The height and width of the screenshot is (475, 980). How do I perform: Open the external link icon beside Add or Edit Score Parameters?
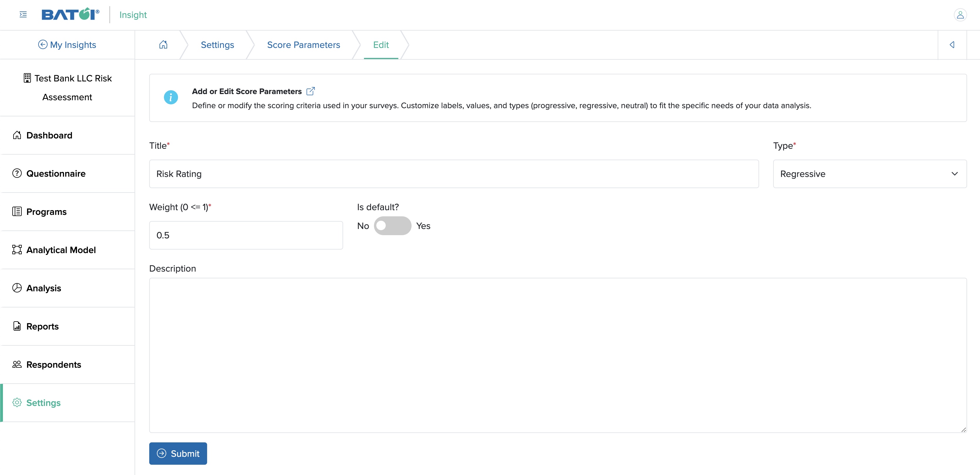(x=311, y=91)
